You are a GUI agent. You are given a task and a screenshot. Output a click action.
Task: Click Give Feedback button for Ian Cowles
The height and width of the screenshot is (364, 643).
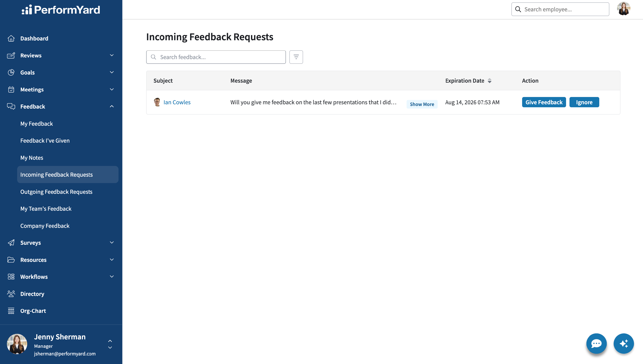(x=544, y=102)
